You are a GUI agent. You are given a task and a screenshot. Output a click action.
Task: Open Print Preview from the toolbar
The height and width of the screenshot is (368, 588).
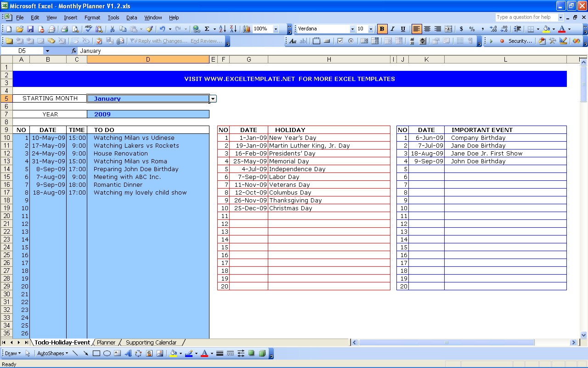(x=75, y=29)
